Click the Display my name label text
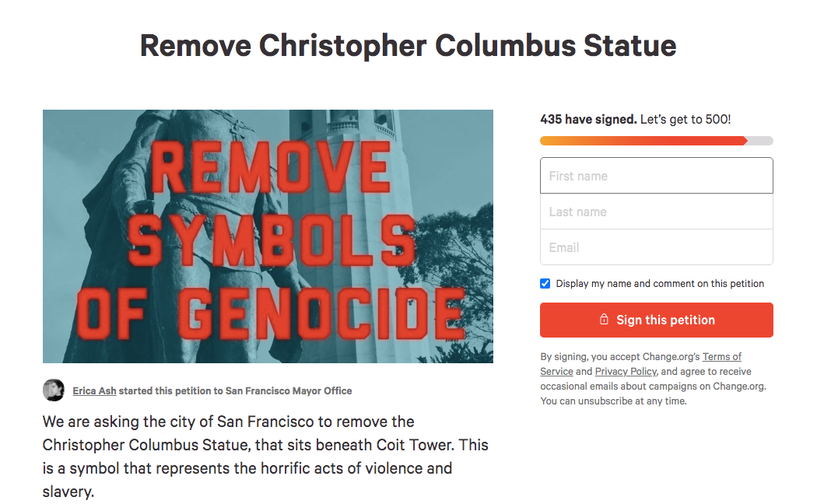The height and width of the screenshot is (504, 817). [x=660, y=284]
